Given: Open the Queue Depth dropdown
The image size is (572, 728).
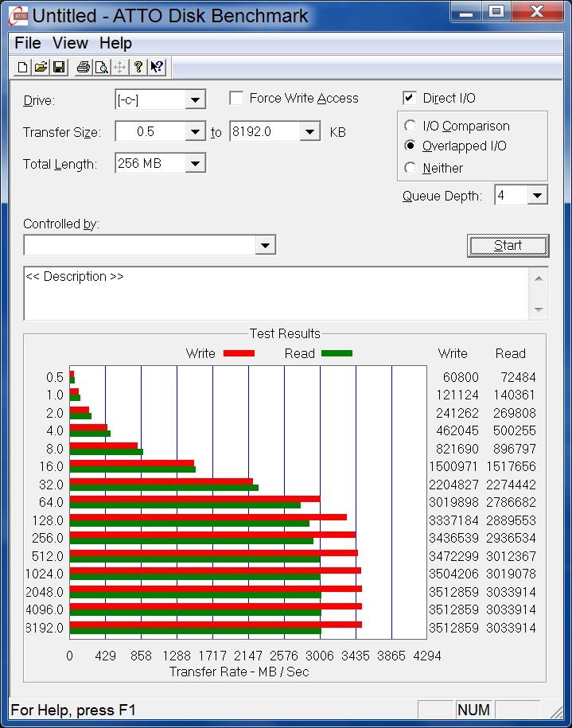Looking at the screenshot, I should point(537,195).
